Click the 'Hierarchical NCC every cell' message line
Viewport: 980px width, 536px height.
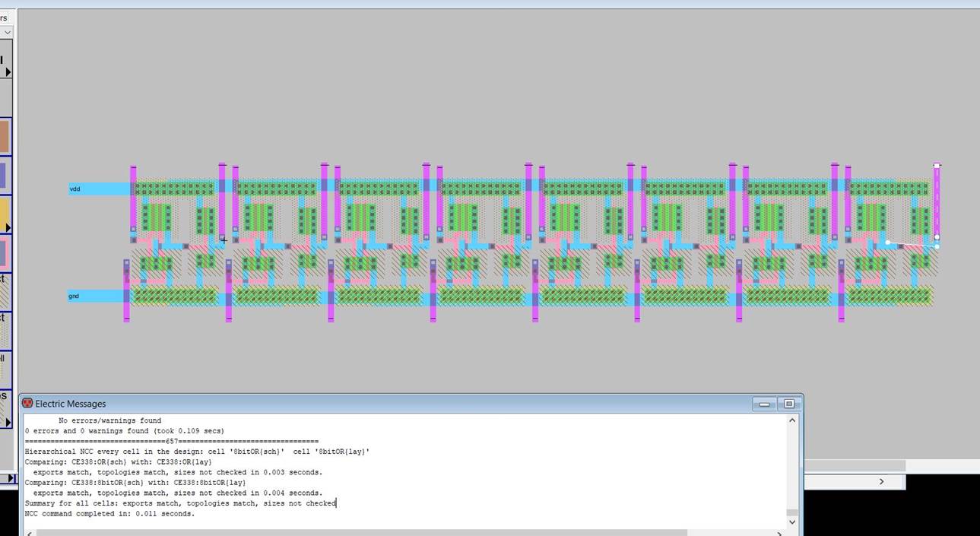click(x=197, y=452)
